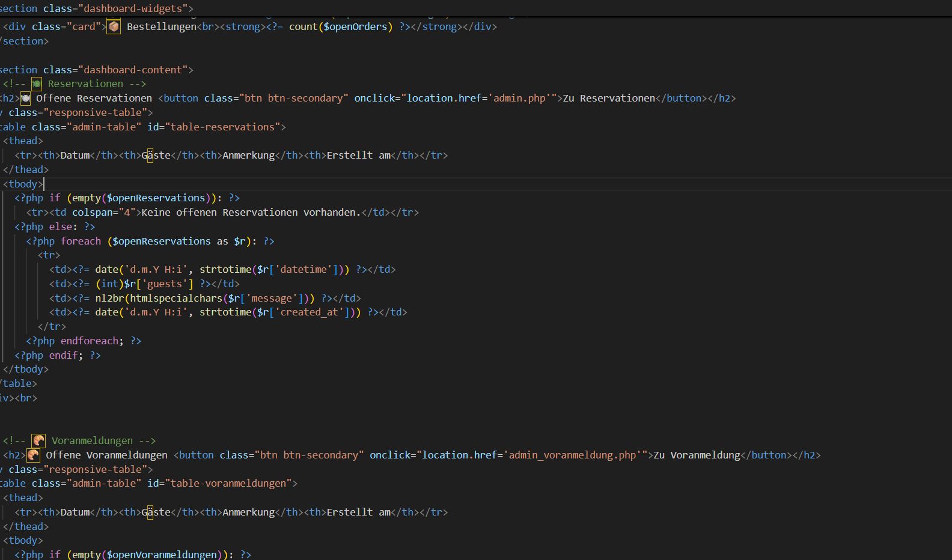
Task: Click the button label "Zu Voranmeldung"
Action: point(697,455)
